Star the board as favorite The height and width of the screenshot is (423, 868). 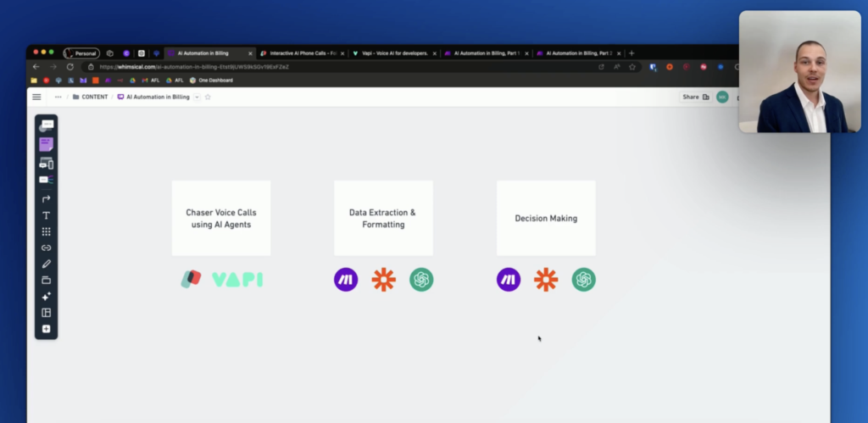tap(208, 97)
